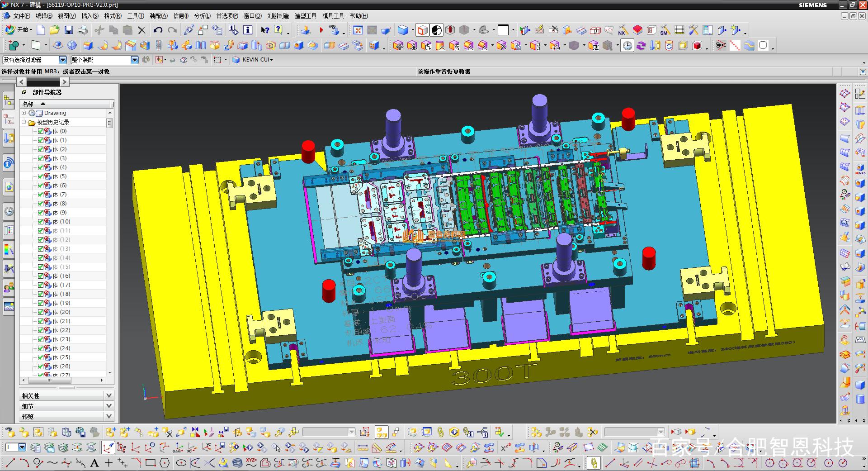Click the Print icon
This screenshot has width=868, height=471.
[83, 30]
